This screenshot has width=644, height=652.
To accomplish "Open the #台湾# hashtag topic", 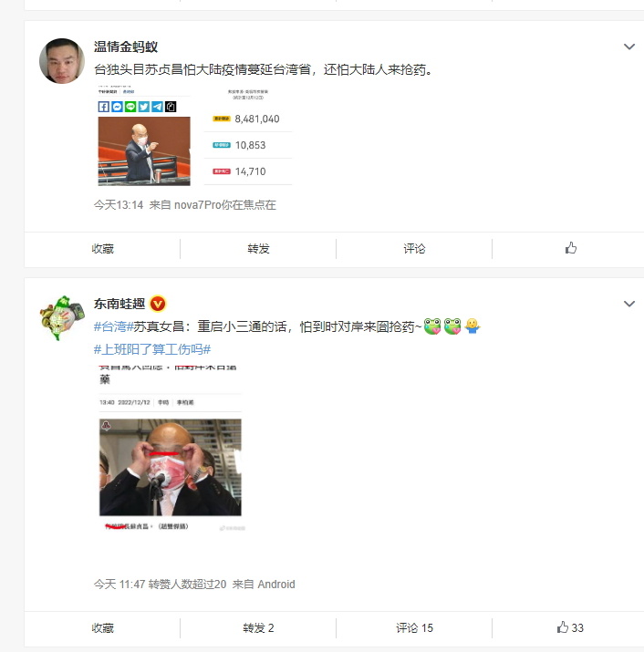I will point(113,326).
